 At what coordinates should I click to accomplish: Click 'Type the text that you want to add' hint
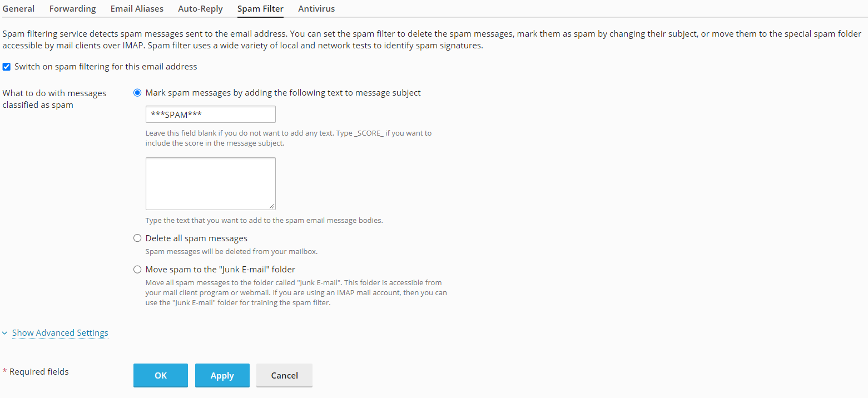click(x=264, y=221)
